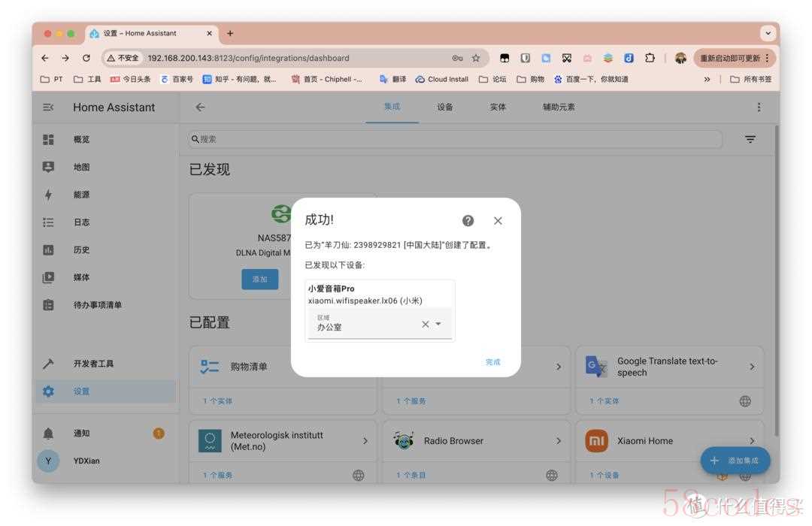Click the browser back button
Image resolution: width=812 pixels, height=526 pixels.
coord(45,58)
